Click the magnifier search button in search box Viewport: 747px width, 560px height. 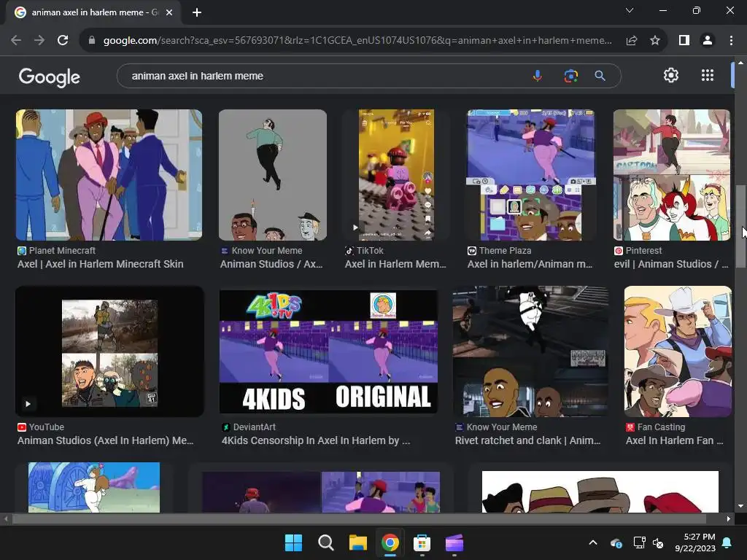click(600, 76)
